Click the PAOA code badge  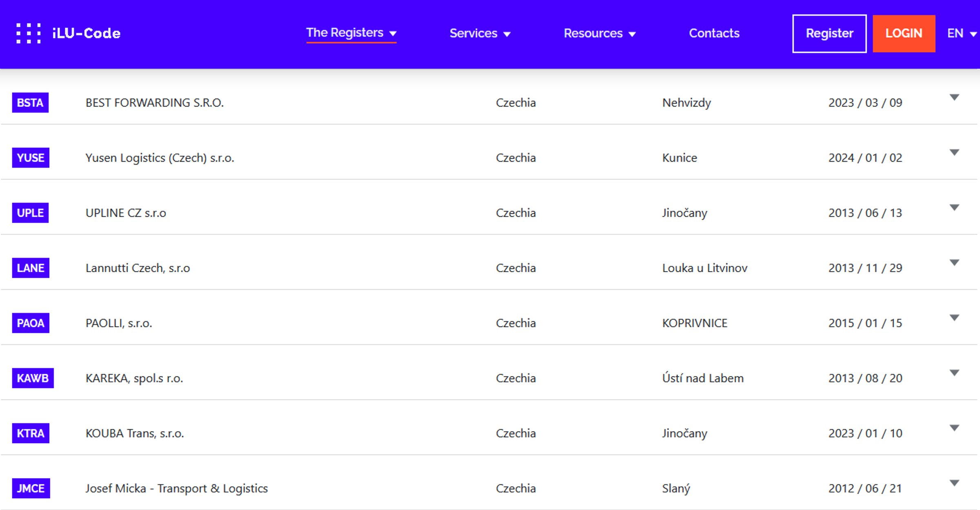click(x=31, y=323)
